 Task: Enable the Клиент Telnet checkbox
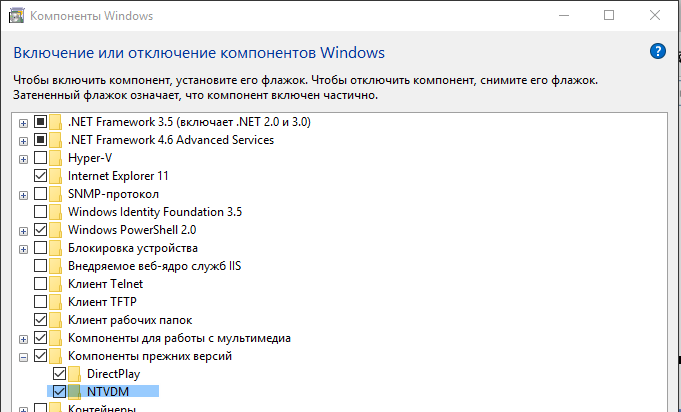[40, 284]
